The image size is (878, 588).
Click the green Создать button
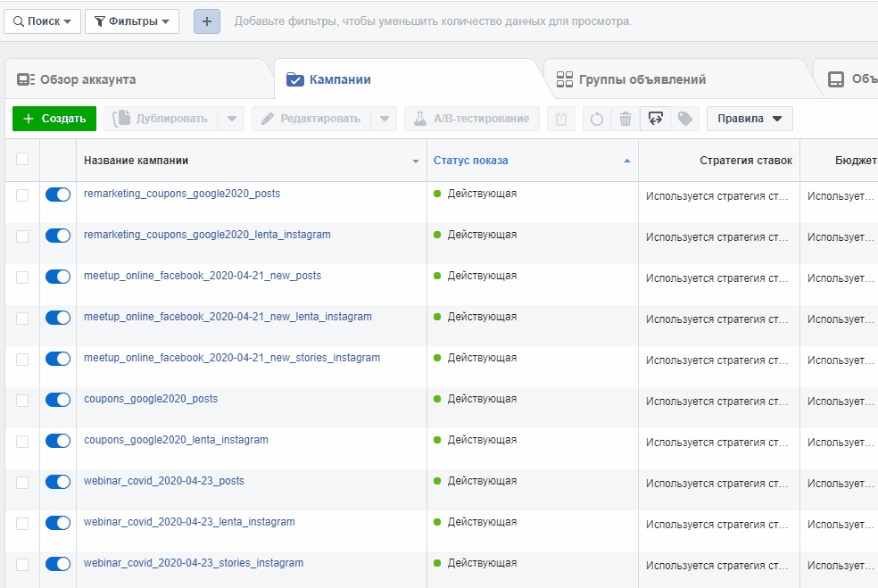(54, 118)
